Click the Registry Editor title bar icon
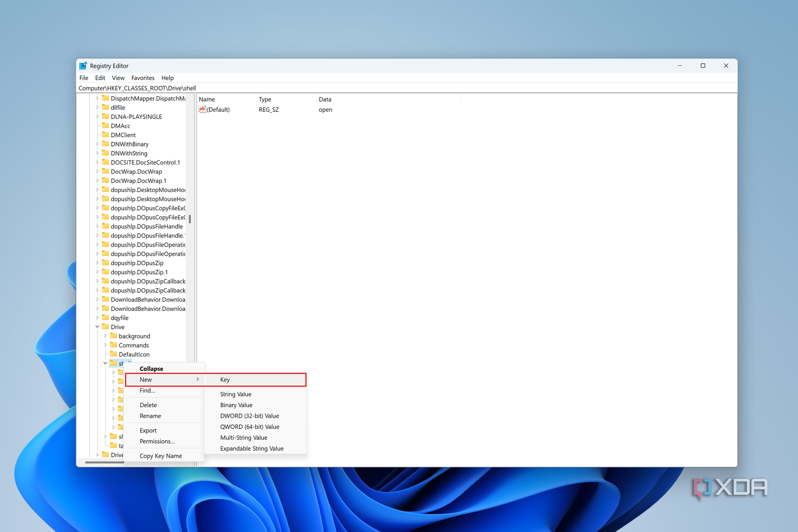The height and width of the screenshot is (532, 798). 83,66
